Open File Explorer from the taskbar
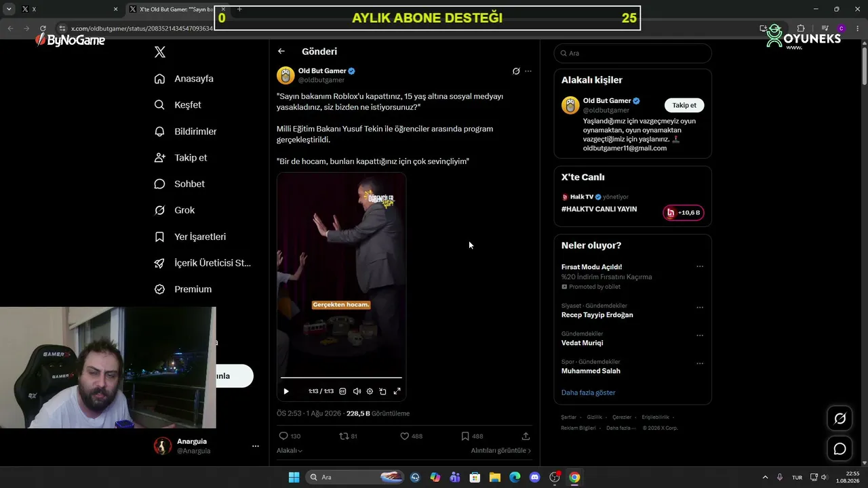 [495, 477]
